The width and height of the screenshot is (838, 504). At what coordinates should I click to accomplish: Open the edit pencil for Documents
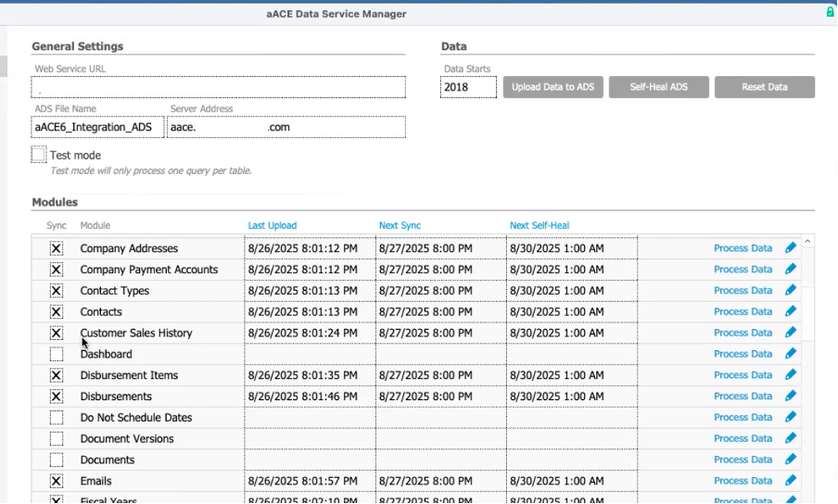[x=791, y=460]
